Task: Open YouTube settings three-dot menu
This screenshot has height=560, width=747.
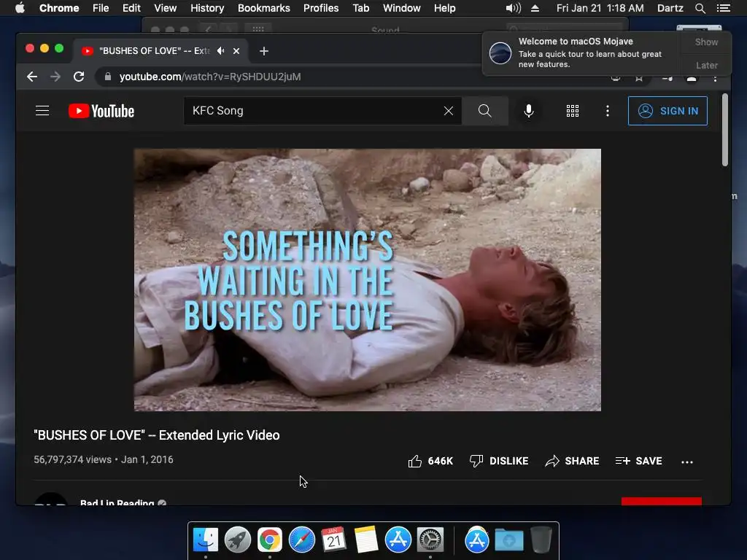Action: 607,111
